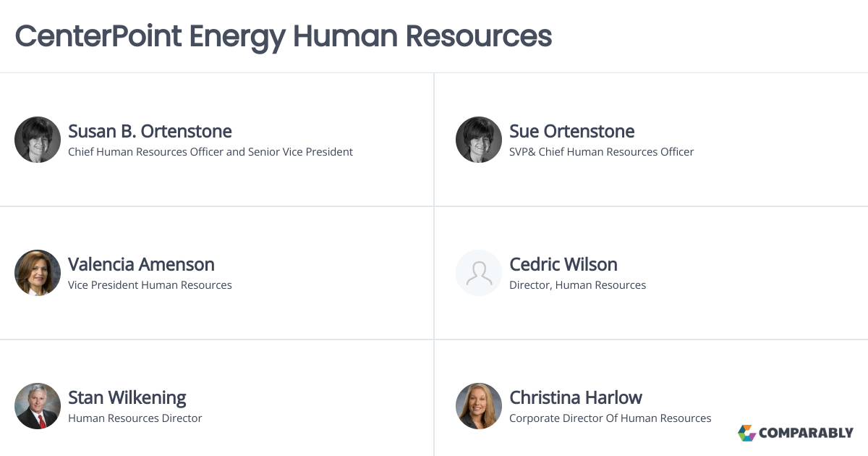Select Stan Wilkening's profile photo
Screen dimensions: 868x456
[38, 406]
